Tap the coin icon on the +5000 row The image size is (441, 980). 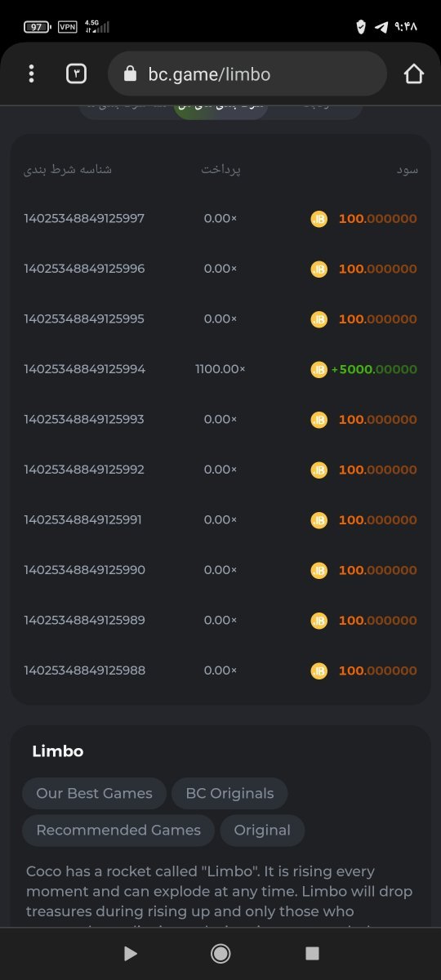tap(319, 369)
